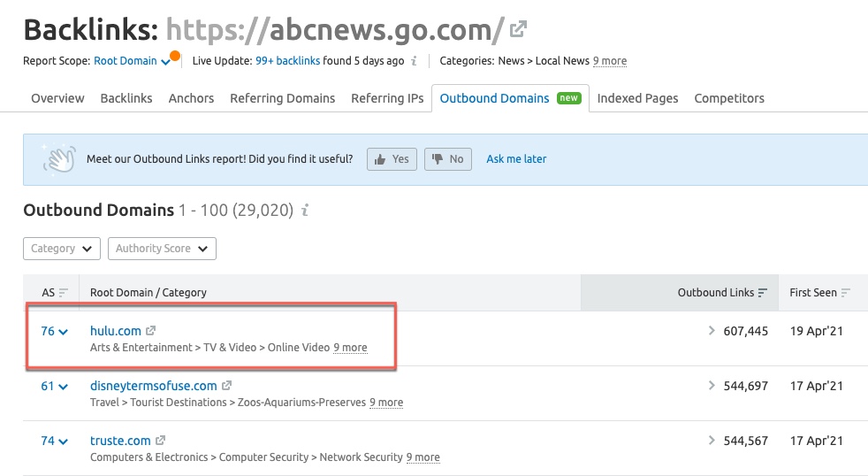868x476 pixels.
Task: Show 9 more categories in header
Action: pos(610,61)
